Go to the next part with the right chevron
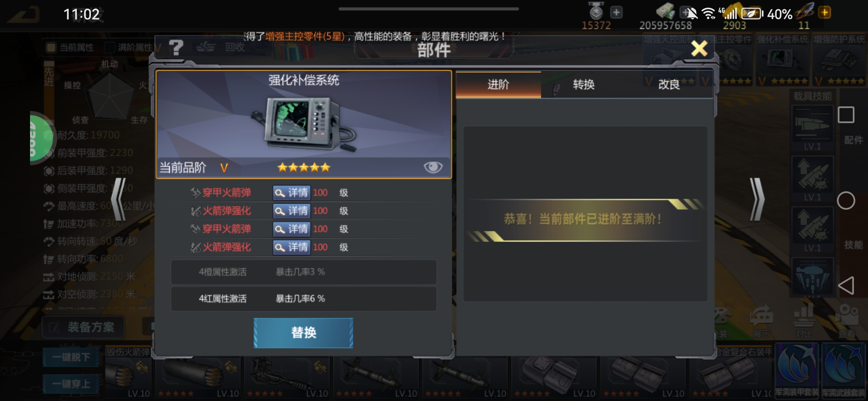The width and height of the screenshot is (868, 401). [x=757, y=199]
